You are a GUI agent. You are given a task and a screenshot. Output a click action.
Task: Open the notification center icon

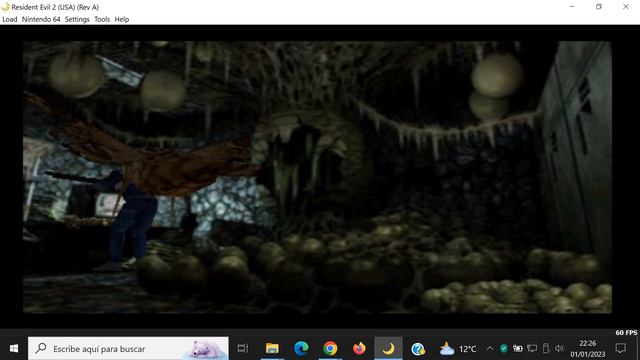point(621,349)
